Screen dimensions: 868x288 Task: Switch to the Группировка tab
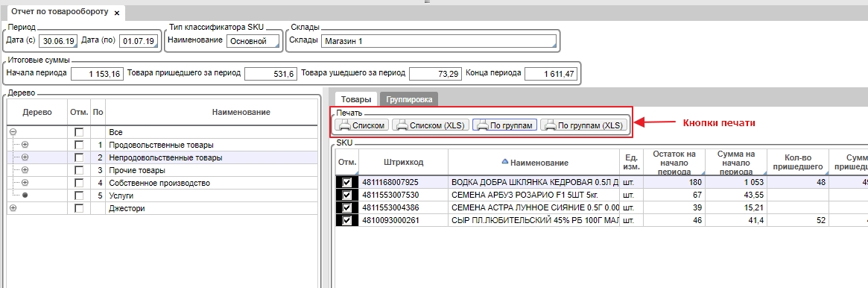(409, 100)
